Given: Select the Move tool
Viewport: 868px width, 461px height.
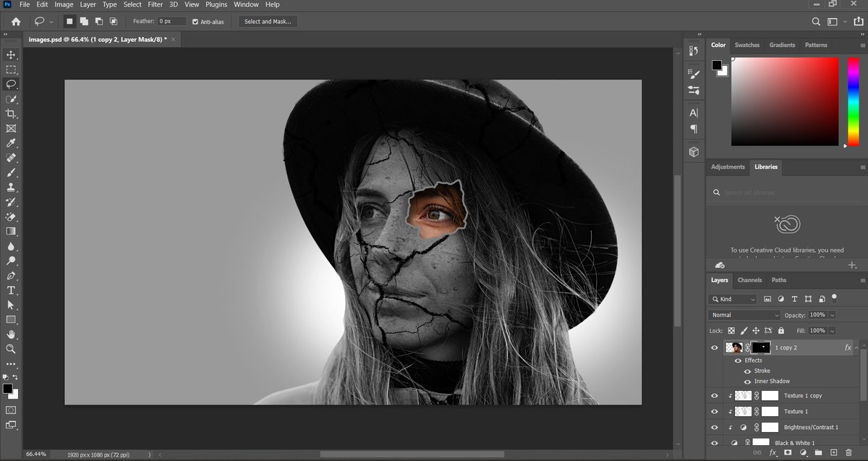Looking at the screenshot, I should coord(11,55).
